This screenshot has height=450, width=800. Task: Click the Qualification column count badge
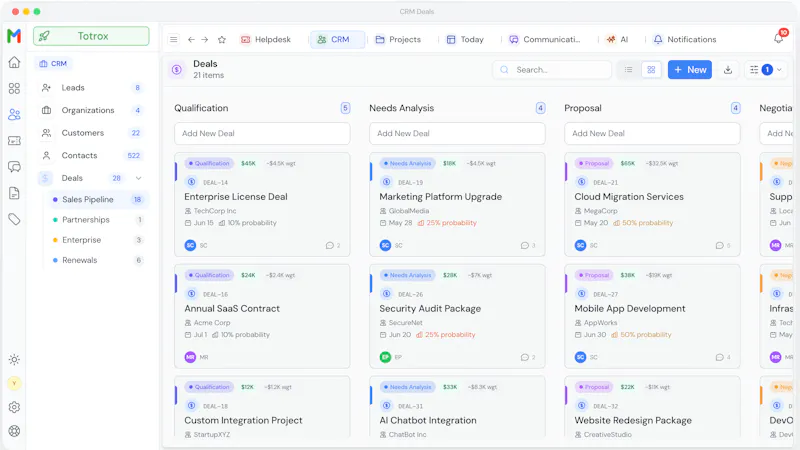[345, 108]
